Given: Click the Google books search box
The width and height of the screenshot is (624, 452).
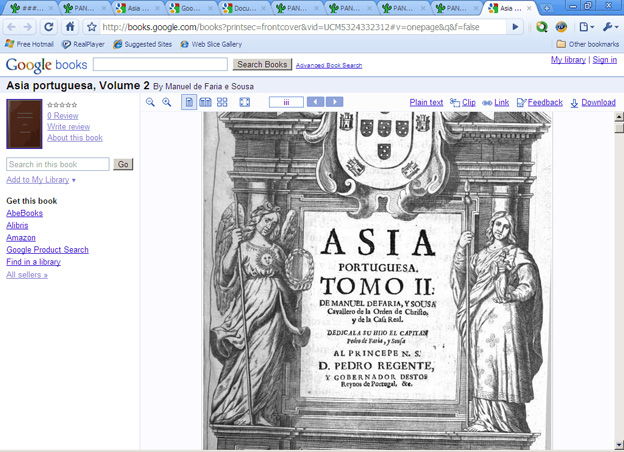Looking at the screenshot, I should [160, 64].
